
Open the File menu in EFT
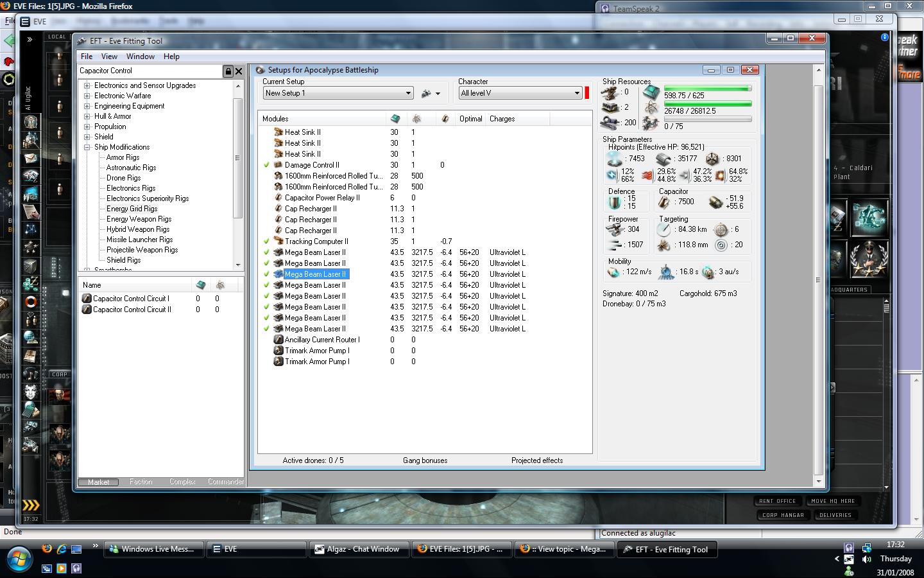pos(87,57)
